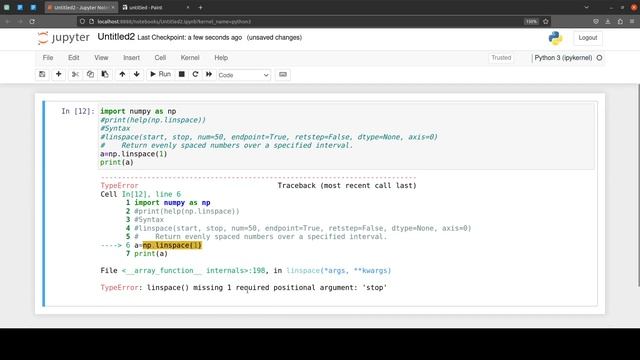Click 'Last Checkpoint: a few seconds ago' text
The image size is (640, 360).
point(190,38)
